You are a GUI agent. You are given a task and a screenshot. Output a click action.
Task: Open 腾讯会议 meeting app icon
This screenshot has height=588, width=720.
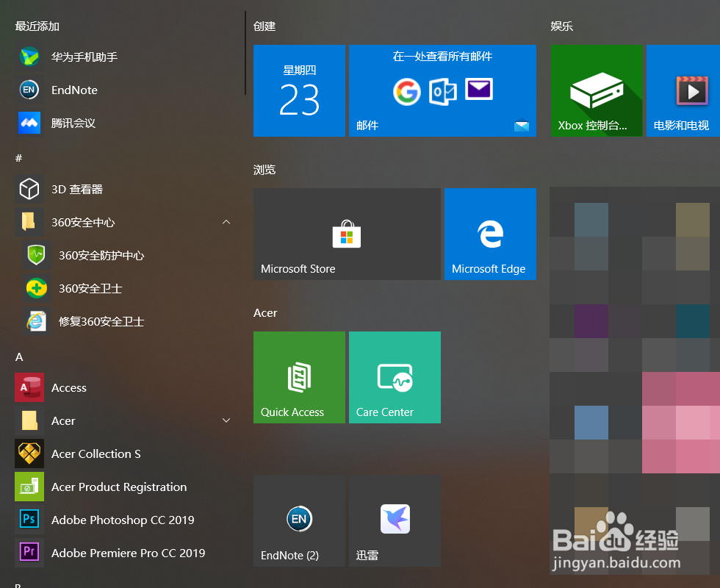pos(29,123)
